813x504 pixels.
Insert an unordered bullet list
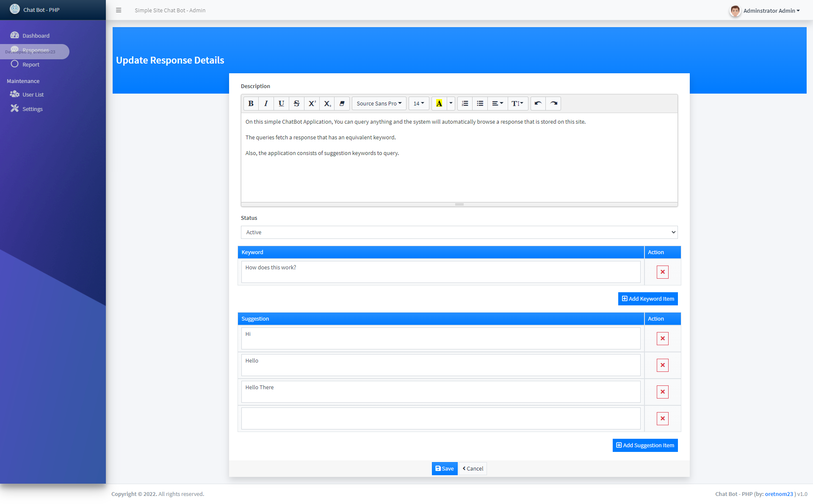click(x=480, y=103)
